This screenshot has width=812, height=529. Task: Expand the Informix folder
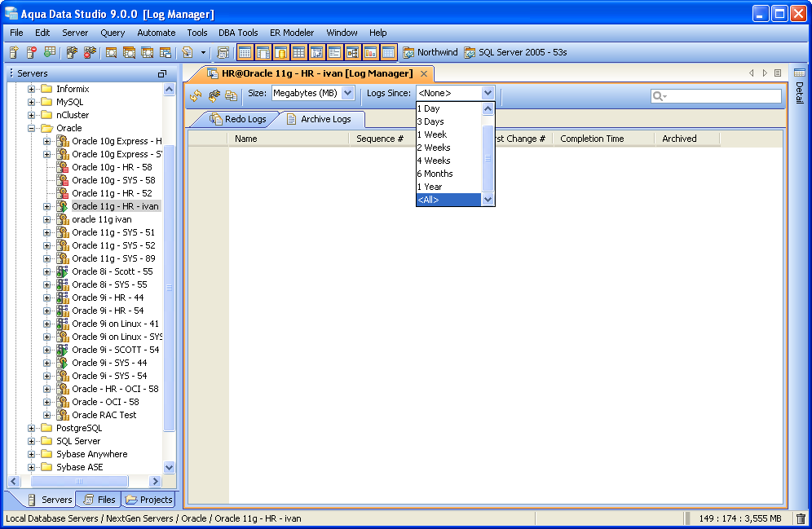(x=32, y=89)
